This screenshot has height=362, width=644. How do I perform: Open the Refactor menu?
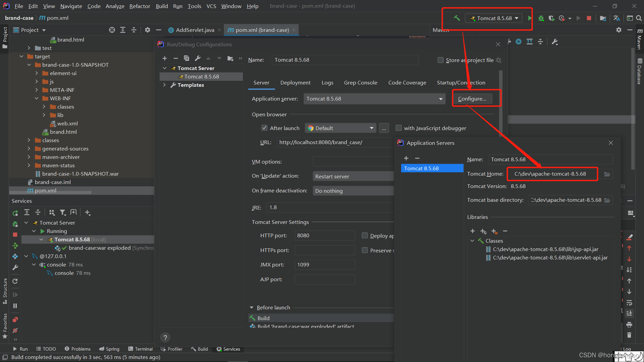140,6
